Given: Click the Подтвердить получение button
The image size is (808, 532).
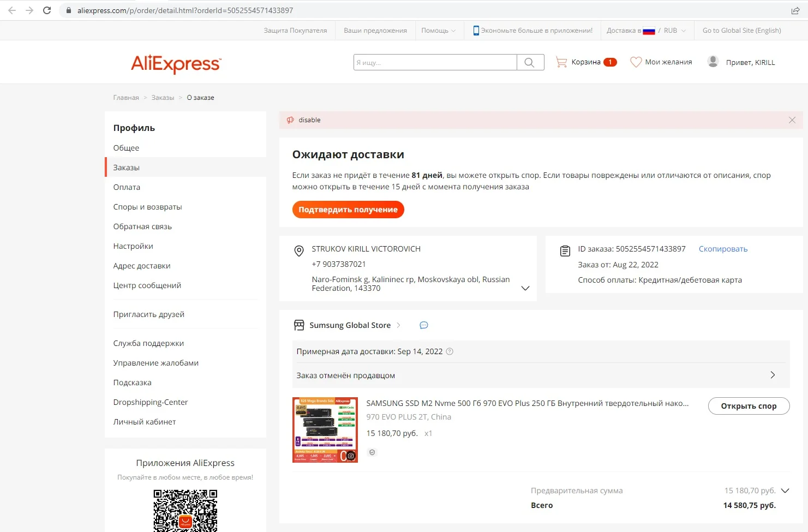Looking at the screenshot, I should pyautogui.click(x=348, y=210).
